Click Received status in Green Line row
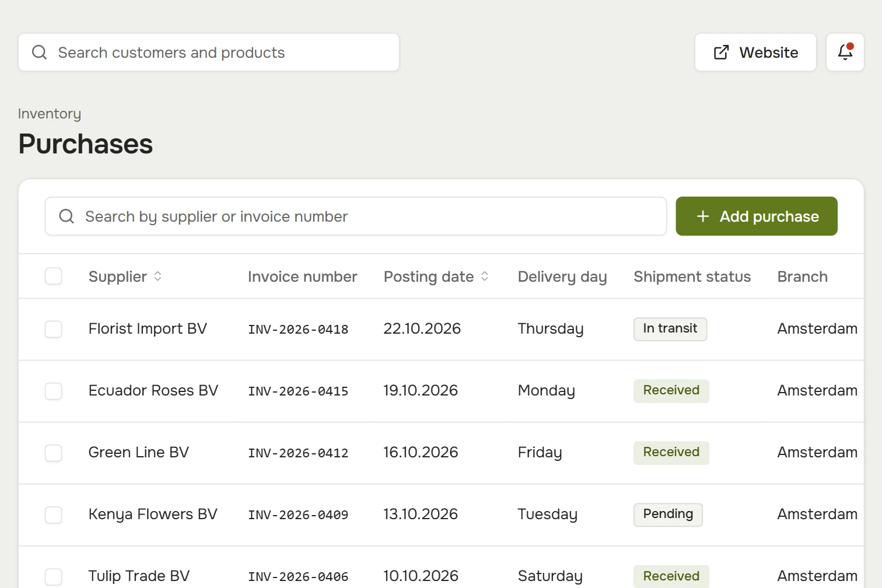The height and width of the screenshot is (588, 882). click(671, 453)
